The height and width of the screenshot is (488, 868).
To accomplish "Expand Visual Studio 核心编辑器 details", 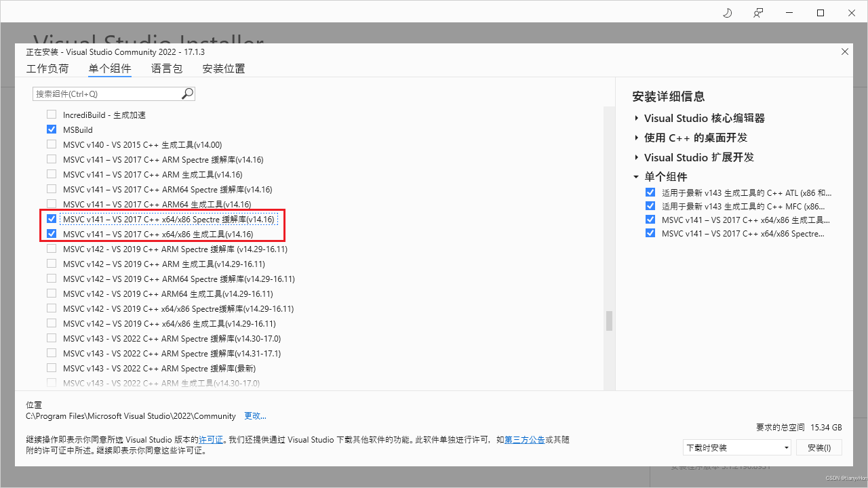I will pos(637,118).
